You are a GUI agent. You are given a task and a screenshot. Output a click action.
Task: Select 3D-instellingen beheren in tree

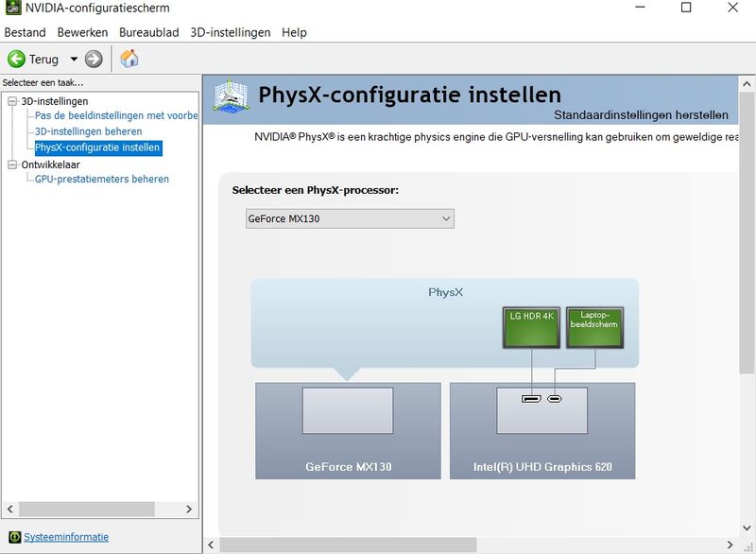pyautogui.click(x=88, y=131)
